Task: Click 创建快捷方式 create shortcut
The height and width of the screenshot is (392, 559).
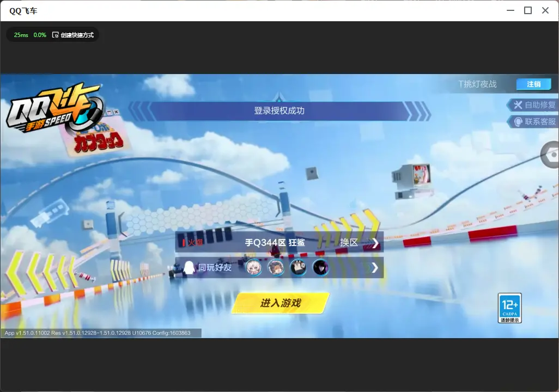Action: pos(77,35)
